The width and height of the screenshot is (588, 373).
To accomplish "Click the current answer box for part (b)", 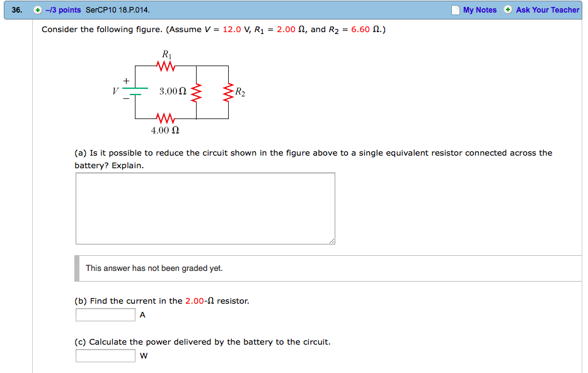I will click(x=105, y=314).
